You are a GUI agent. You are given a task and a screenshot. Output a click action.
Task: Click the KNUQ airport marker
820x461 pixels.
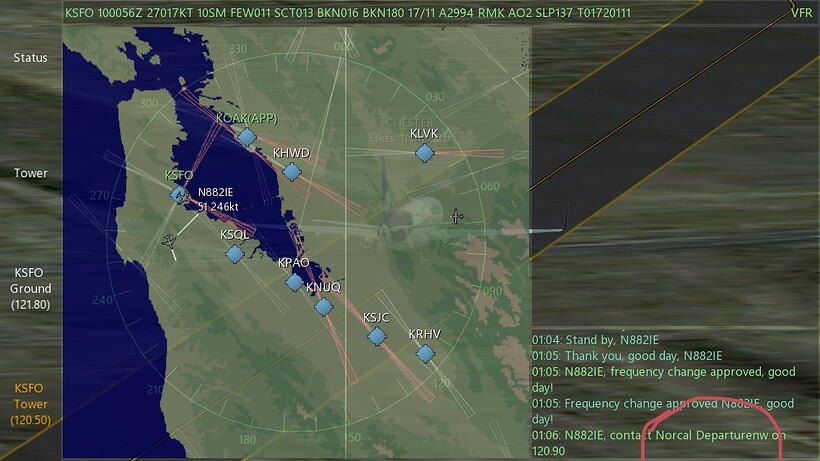click(323, 306)
